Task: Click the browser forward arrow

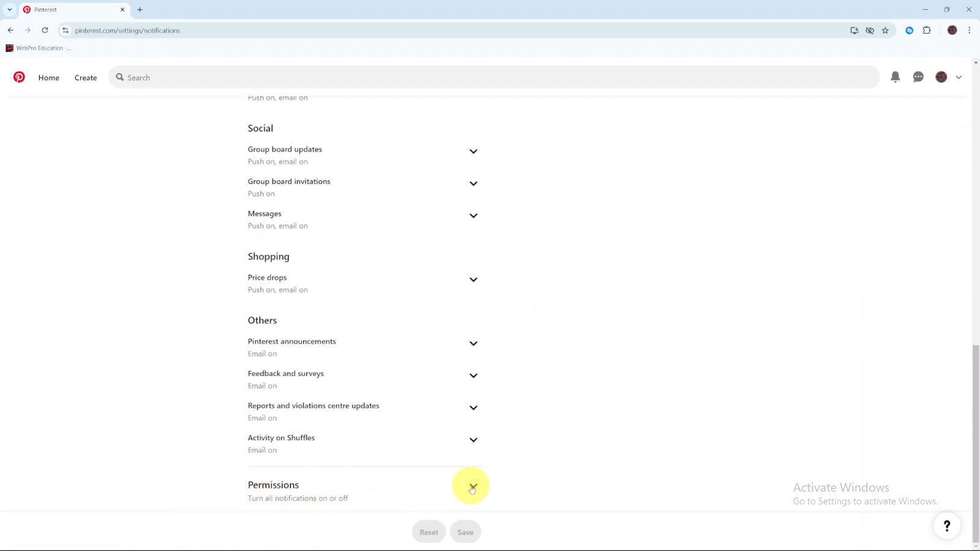Action: [x=28, y=30]
